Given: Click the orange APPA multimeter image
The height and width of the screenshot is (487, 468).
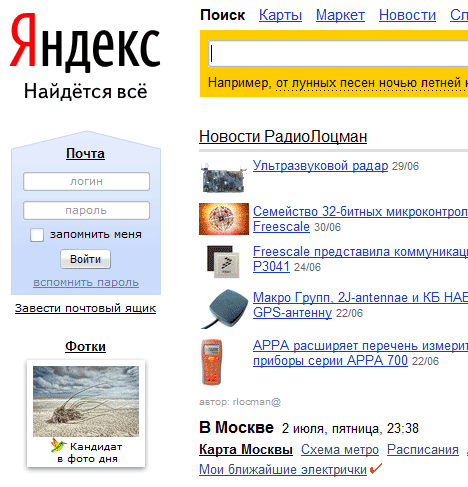Looking at the screenshot, I should click(211, 362).
